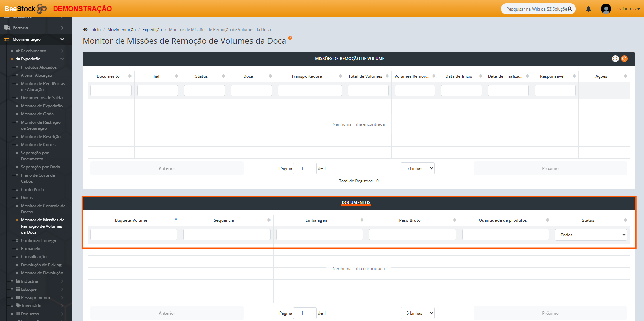Screen dimensions: 644x321
Task: Click the search magnifier icon in Wiki search
Action: tap(570, 9)
